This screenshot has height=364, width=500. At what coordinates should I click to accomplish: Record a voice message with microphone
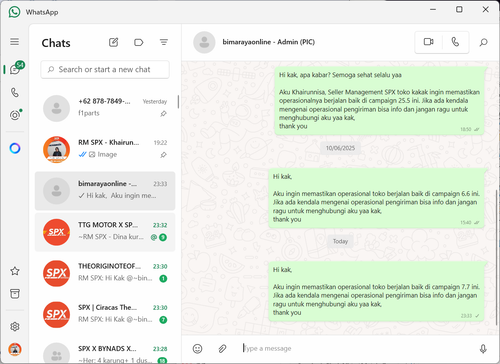coord(483,349)
